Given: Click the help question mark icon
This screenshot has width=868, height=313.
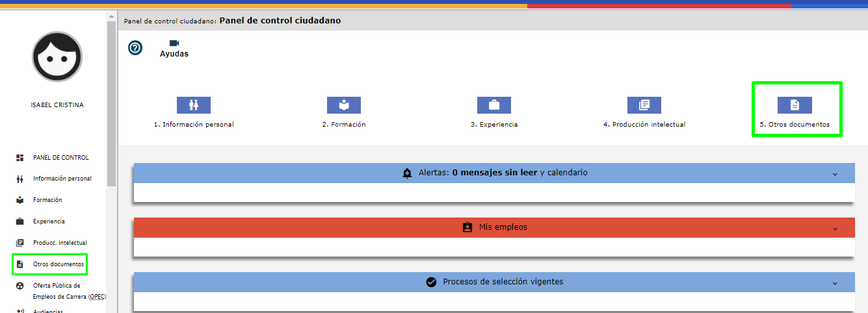Looking at the screenshot, I should [x=135, y=47].
